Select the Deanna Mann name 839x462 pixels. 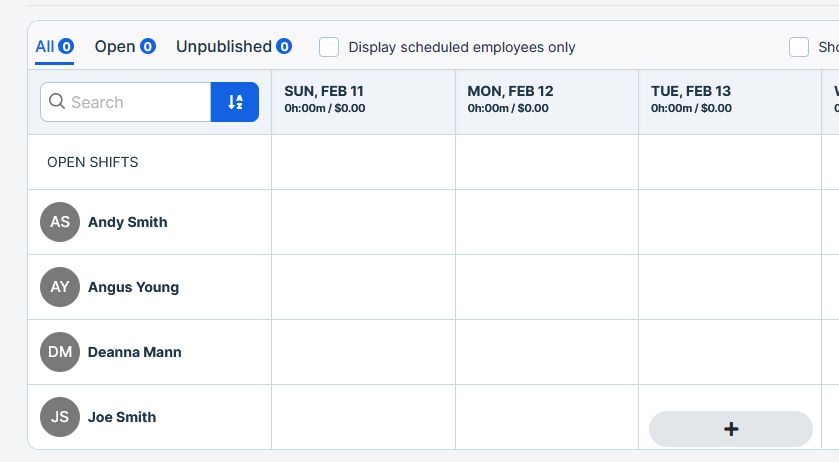point(134,352)
